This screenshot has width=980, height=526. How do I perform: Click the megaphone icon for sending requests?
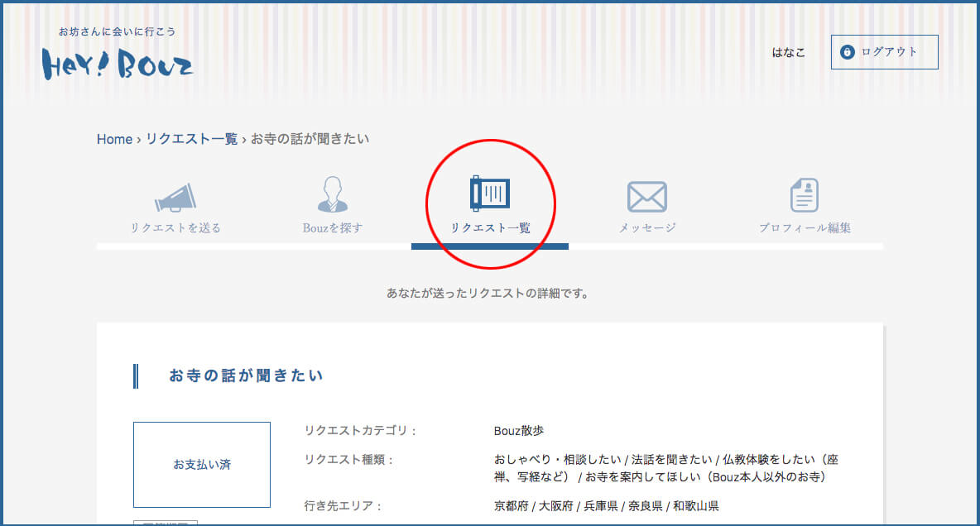(175, 198)
